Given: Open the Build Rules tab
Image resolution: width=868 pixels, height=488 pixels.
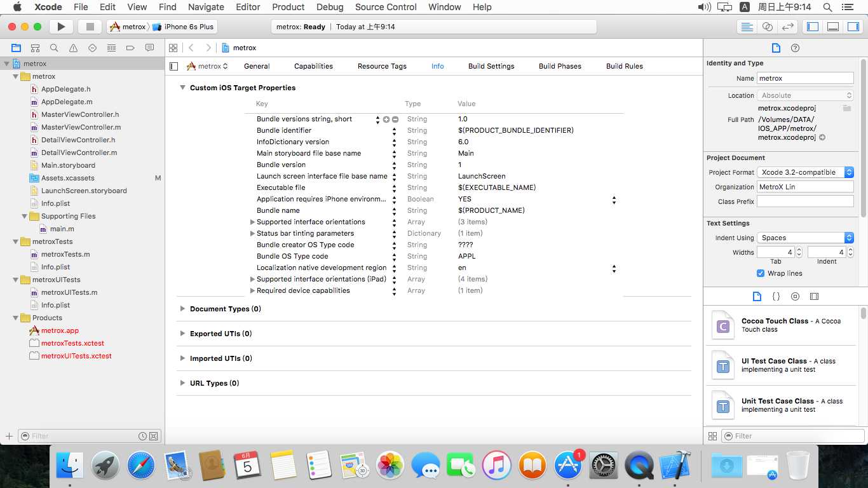Looking at the screenshot, I should click(625, 66).
